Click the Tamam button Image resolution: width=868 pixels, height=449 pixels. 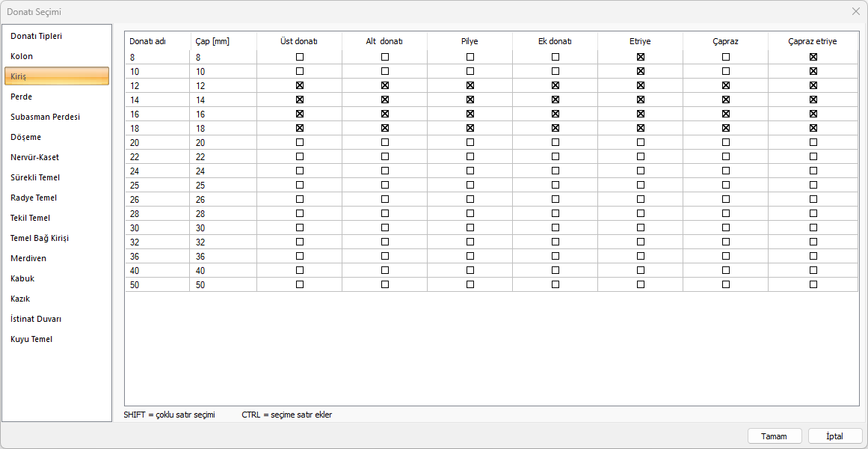[775, 436]
